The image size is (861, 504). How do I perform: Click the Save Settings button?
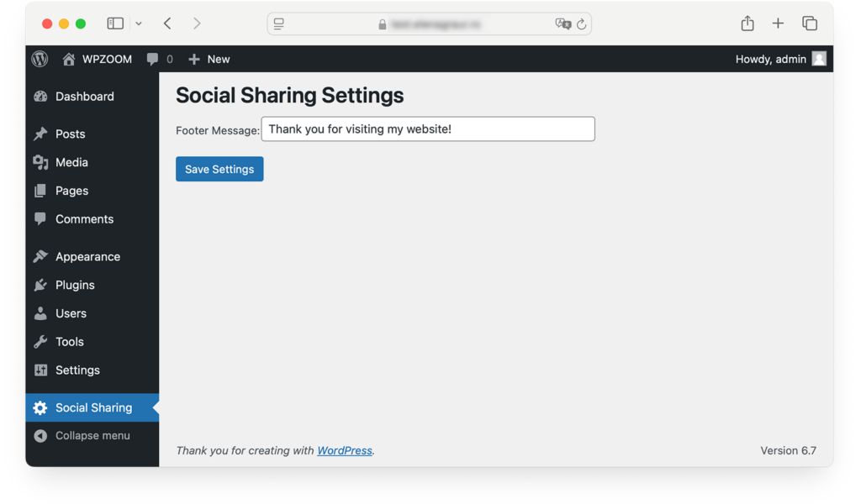(219, 169)
